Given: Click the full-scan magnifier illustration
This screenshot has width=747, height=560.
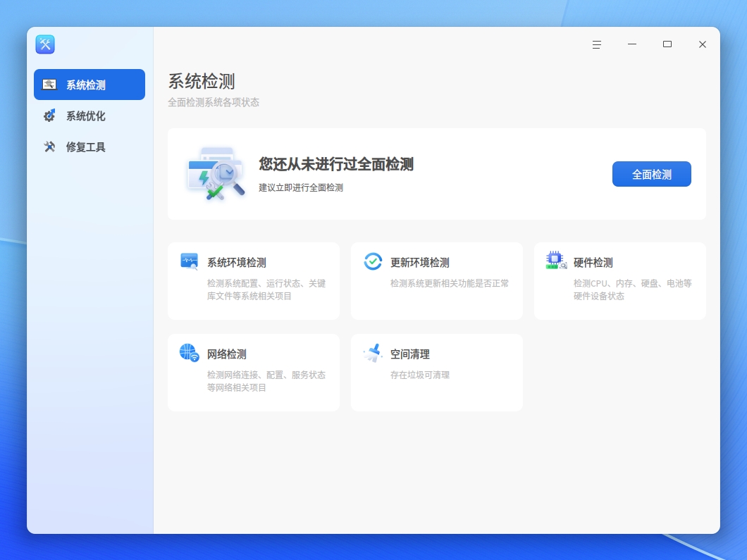Looking at the screenshot, I should click(216, 174).
